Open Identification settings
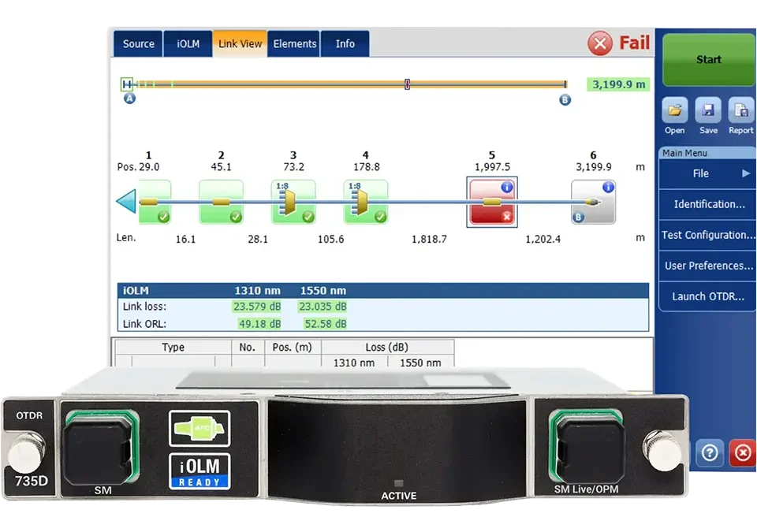Viewport: 757px width, 532px height. (707, 204)
